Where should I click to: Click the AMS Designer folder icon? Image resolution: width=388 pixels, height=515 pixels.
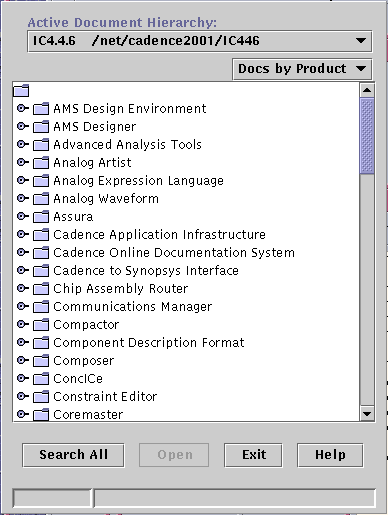(41, 127)
